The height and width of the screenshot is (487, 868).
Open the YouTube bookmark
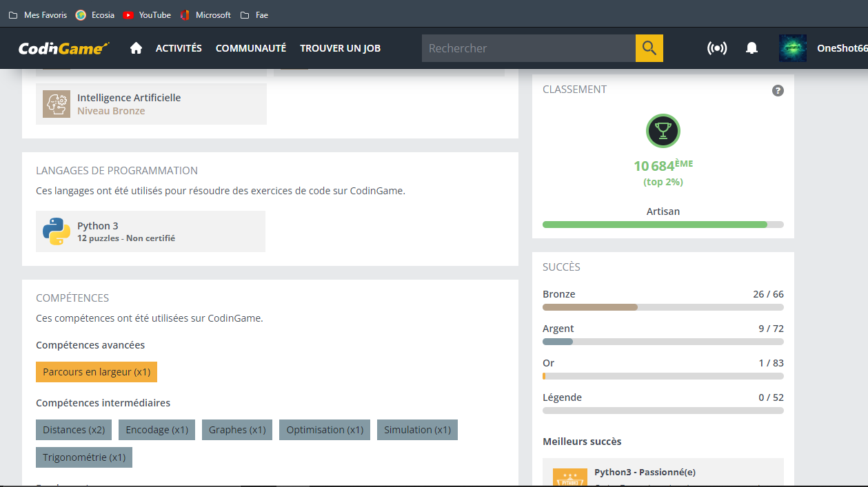click(x=147, y=14)
